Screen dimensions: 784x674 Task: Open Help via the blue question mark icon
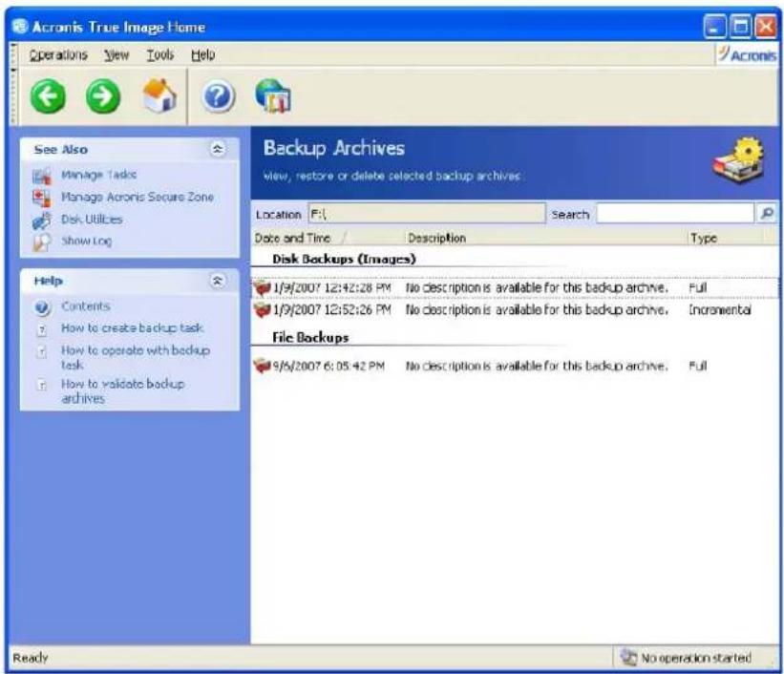(x=218, y=96)
